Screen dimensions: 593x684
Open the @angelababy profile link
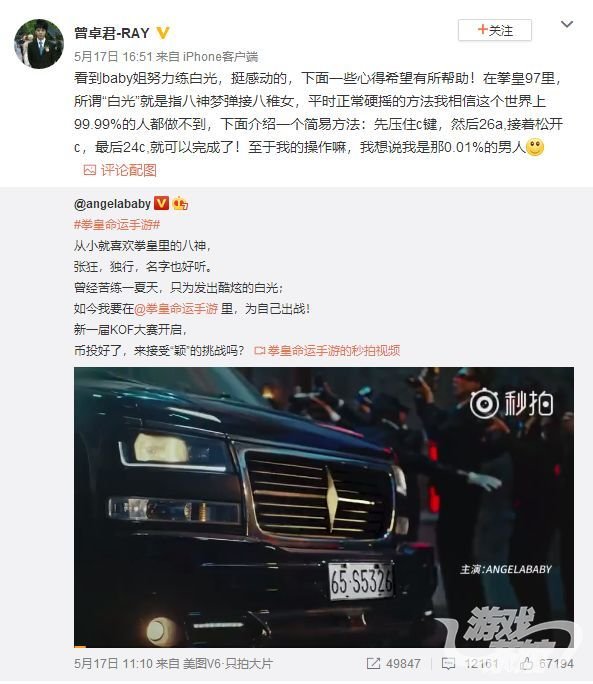click(x=113, y=204)
